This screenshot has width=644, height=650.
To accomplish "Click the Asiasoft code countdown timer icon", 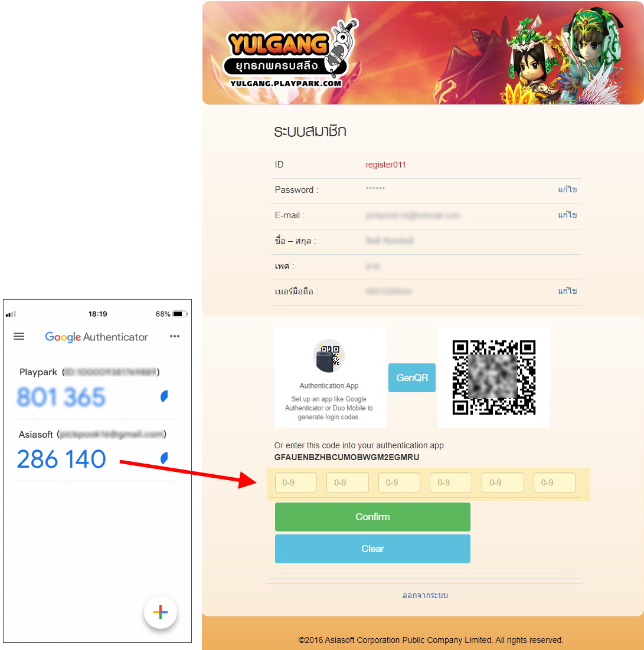I will (x=164, y=458).
